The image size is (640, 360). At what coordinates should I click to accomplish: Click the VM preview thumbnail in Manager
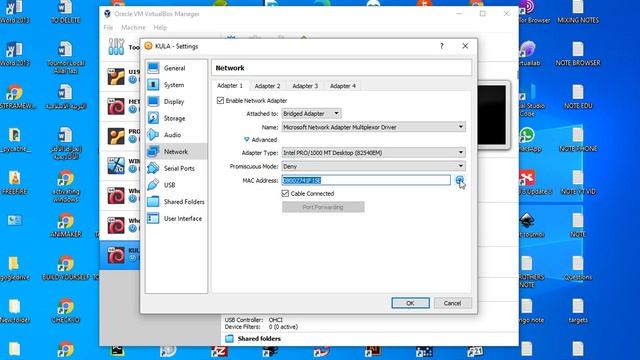pyautogui.click(x=492, y=115)
